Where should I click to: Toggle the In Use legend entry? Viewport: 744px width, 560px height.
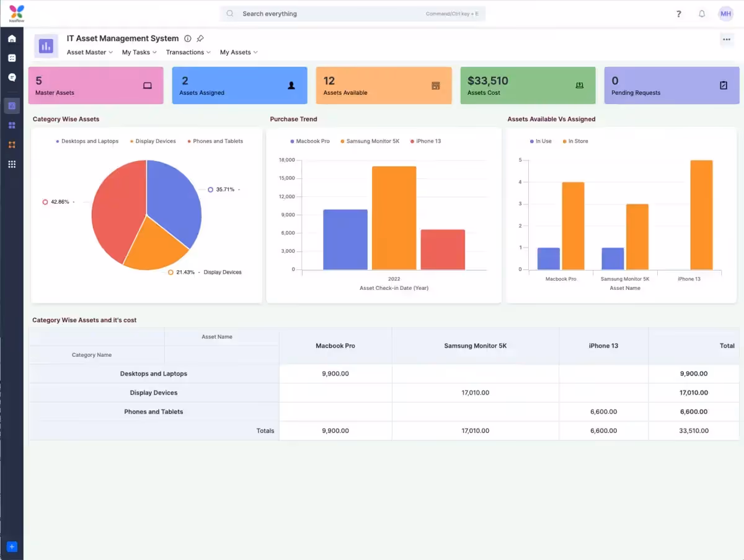pyautogui.click(x=542, y=141)
